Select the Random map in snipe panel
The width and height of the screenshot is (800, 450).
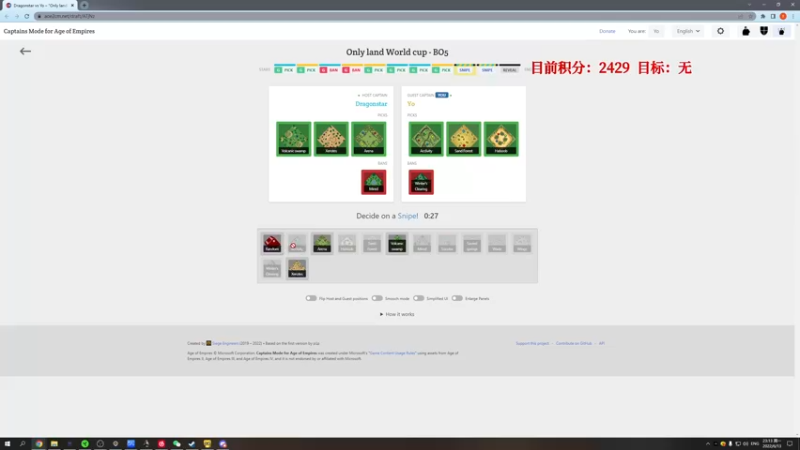click(272, 243)
